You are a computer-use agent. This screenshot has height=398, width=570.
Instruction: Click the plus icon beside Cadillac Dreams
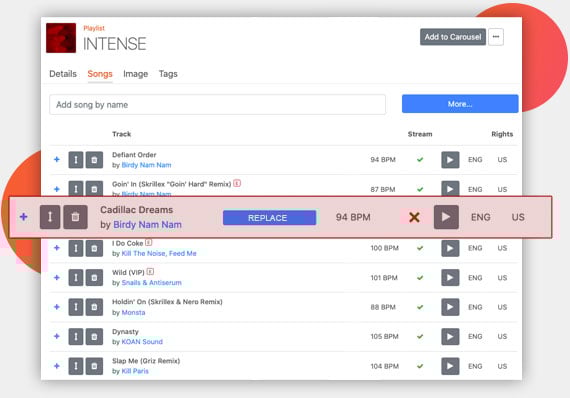(x=24, y=217)
